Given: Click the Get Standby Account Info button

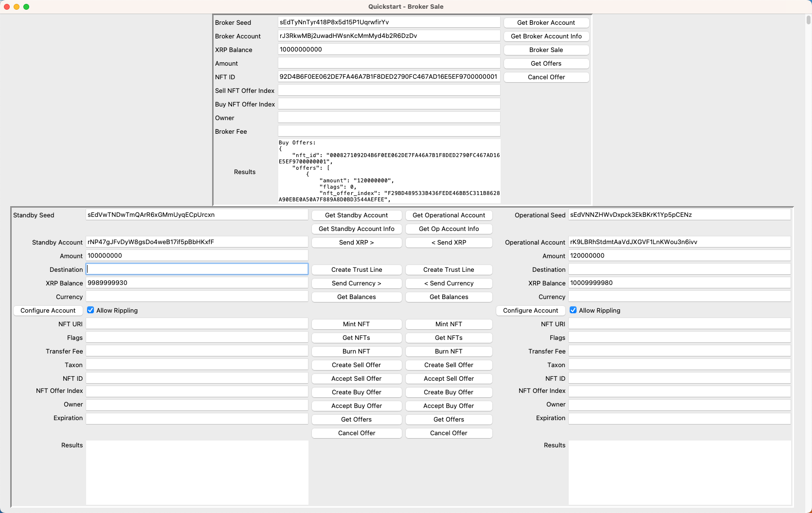Looking at the screenshot, I should tap(356, 229).
